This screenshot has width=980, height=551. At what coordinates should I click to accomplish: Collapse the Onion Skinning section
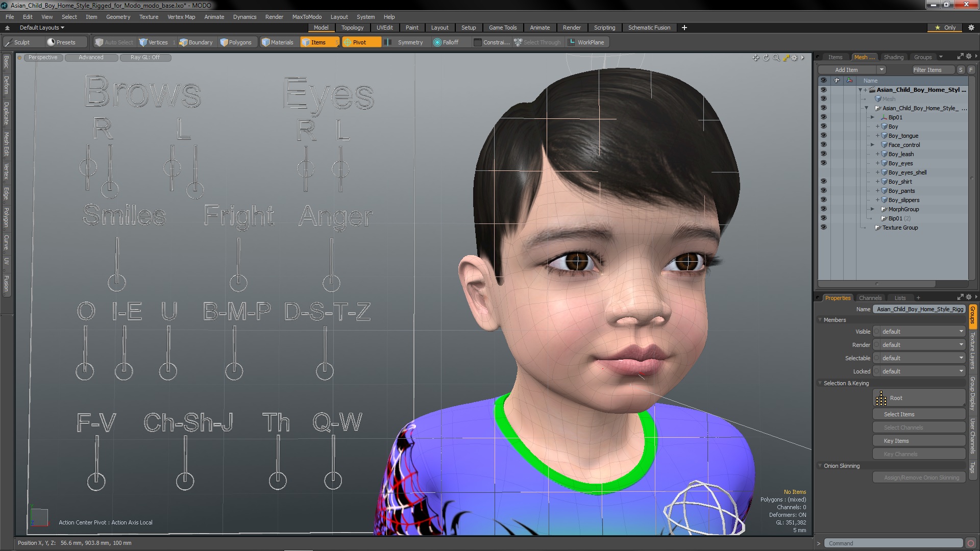[x=820, y=466]
